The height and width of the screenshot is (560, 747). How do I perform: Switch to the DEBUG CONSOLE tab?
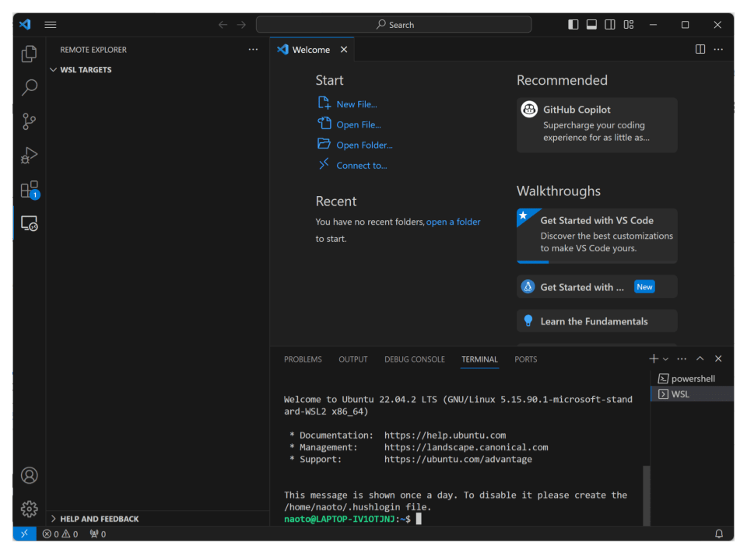point(415,359)
